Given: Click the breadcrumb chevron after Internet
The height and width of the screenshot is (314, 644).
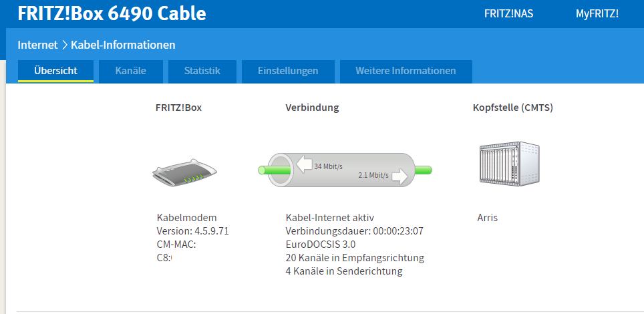Looking at the screenshot, I should pos(65,45).
